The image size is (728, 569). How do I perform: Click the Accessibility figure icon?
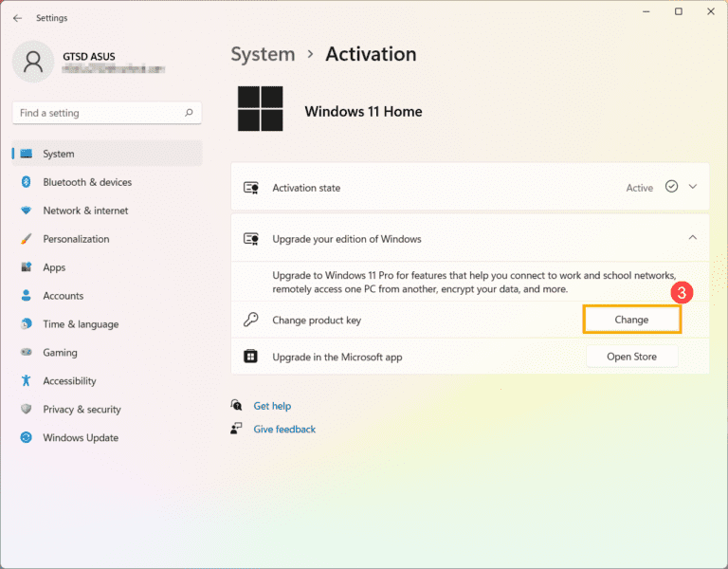[27, 380]
